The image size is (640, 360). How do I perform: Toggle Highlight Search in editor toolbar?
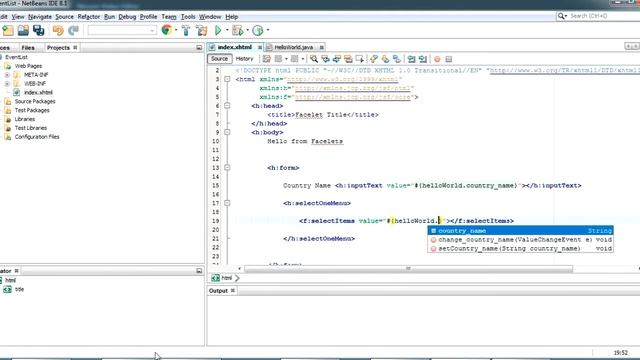(x=348, y=59)
